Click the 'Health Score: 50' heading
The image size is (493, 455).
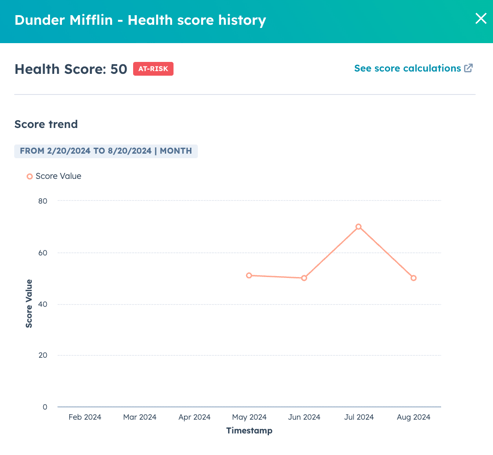tap(71, 69)
